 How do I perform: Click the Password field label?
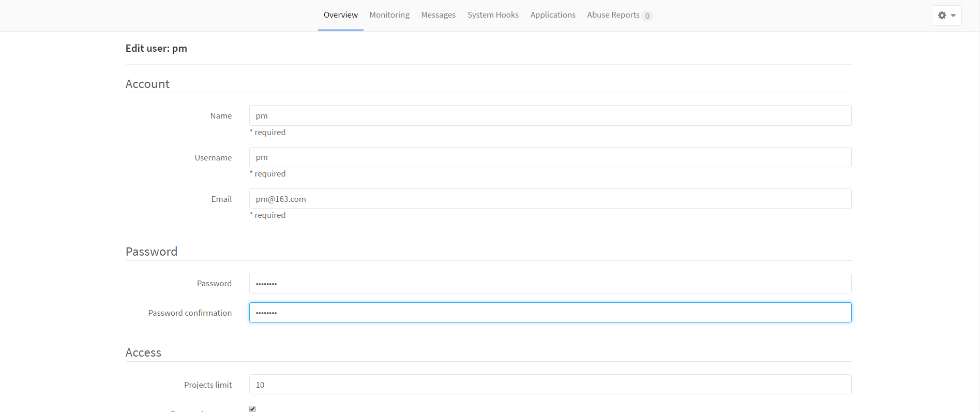214,284
